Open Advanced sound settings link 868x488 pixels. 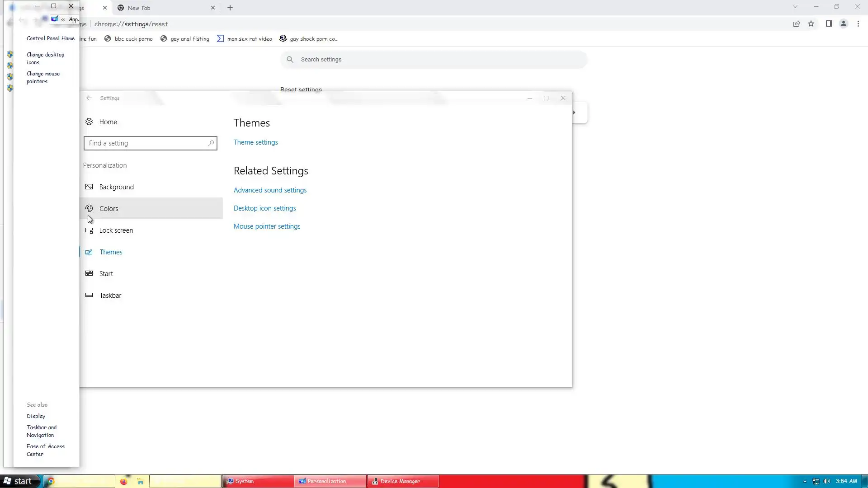click(270, 190)
